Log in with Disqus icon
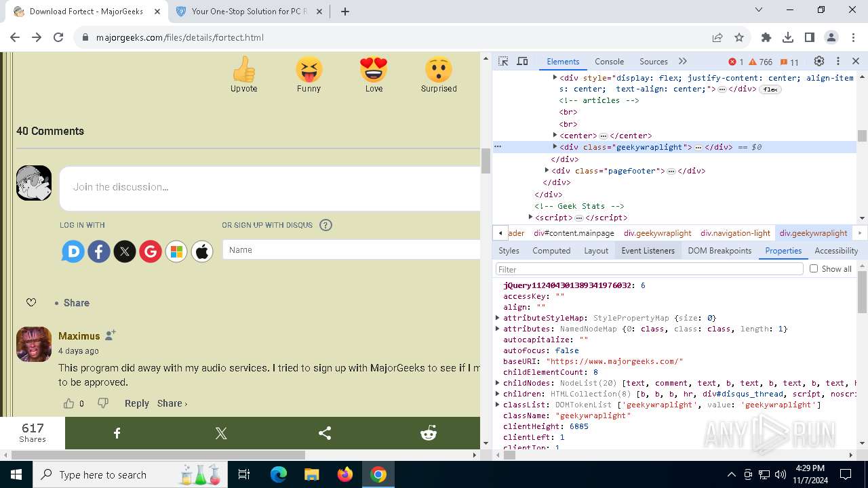This screenshot has width=868, height=488. coord(73,251)
